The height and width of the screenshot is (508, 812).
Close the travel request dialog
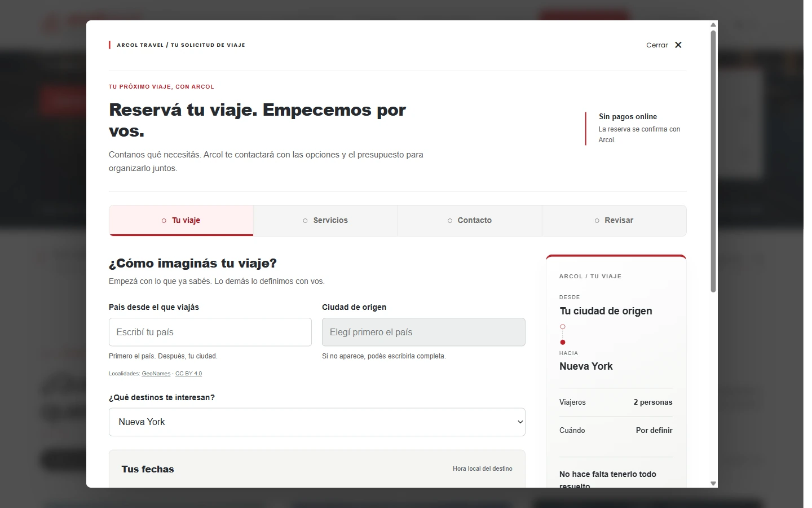pos(664,45)
